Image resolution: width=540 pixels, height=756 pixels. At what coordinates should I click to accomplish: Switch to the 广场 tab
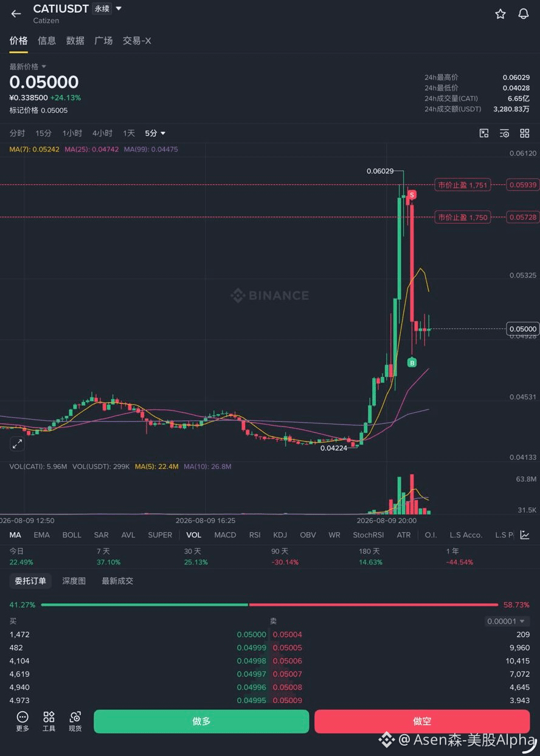[103, 41]
